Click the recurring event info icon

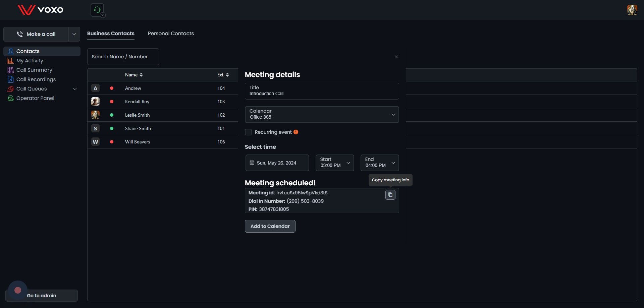(x=296, y=132)
